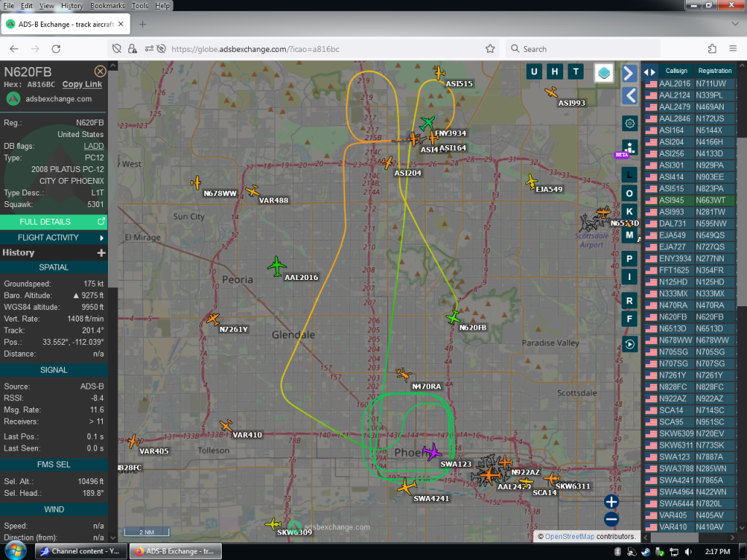Open the map settings gear icon
The image size is (747, 560).
click(630, 124)
